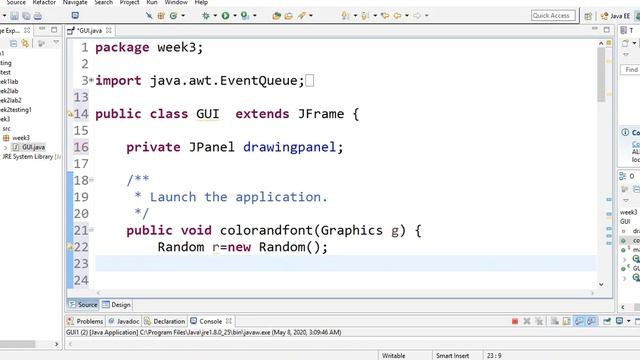Click in the Quick Access field
This screenshot has height=360, width=640.
click(x=553, y=16)
